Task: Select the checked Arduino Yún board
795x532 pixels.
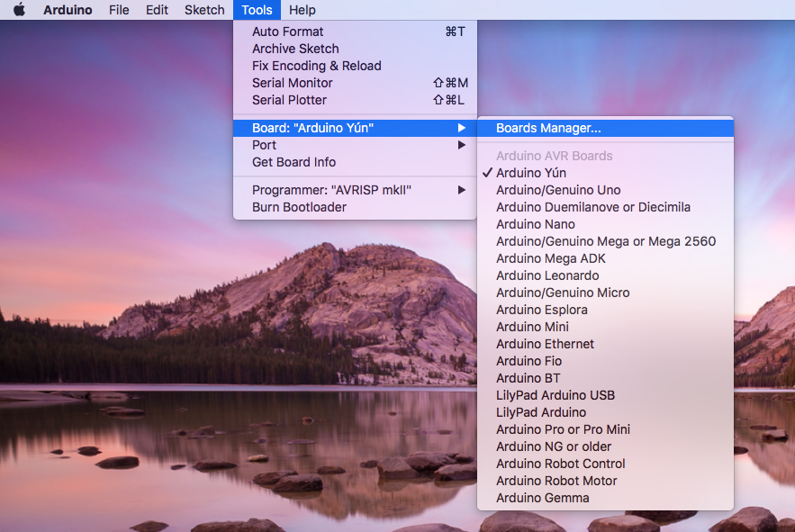Action: point(531,173)
